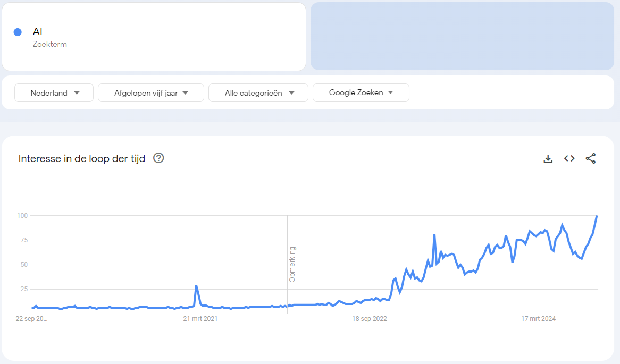This screenshot has height=364, width=620.
Task: Select the peak point at 100 on the line
Action: [x=597, y=216]
